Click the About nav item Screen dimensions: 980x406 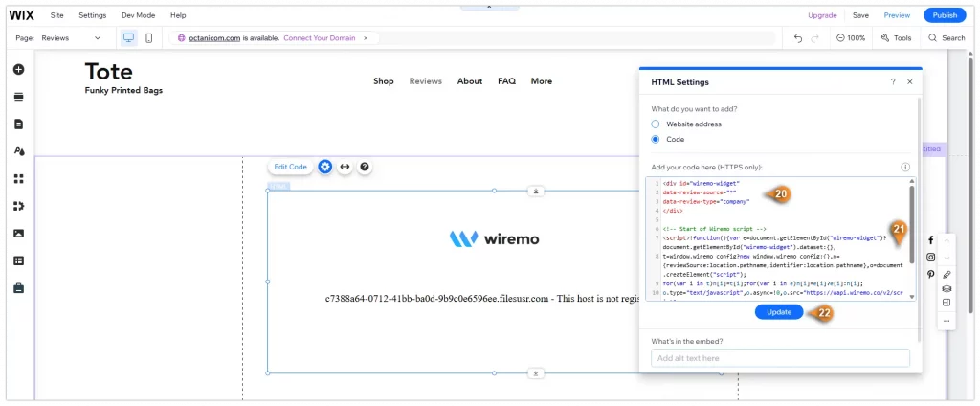pyautogui.click(x=470, y=80)
